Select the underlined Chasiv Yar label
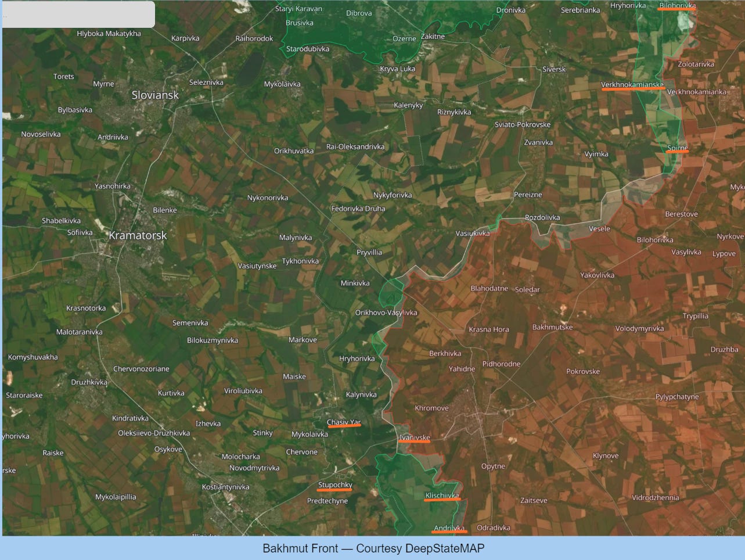Viewport: 745px width, 560px height. tap(344, 422)
